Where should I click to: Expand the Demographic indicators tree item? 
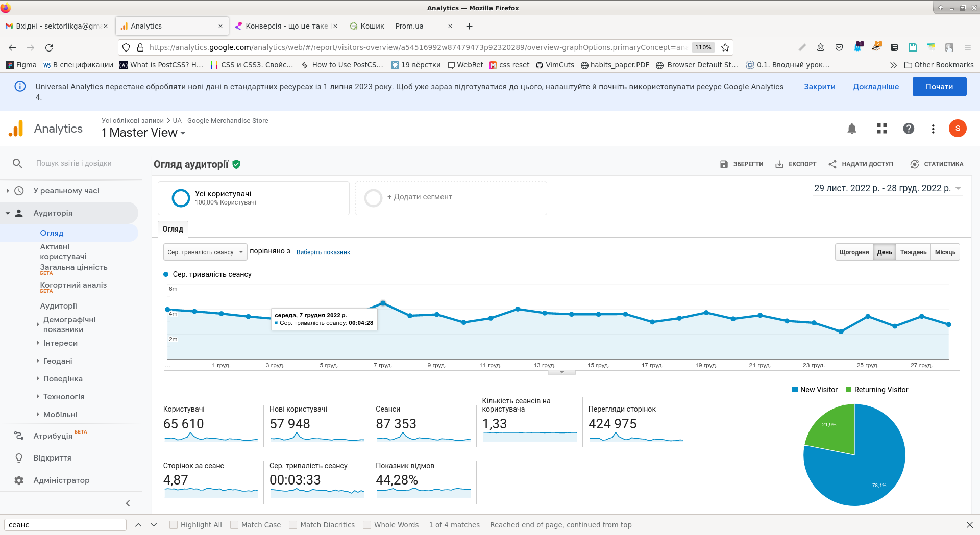(38, 324)
